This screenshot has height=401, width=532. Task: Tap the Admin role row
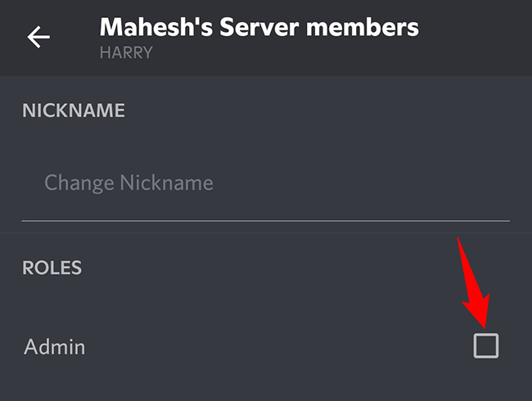[246, 347]
